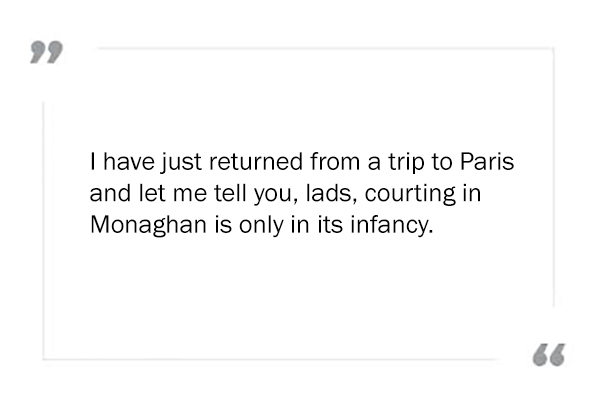600x401 pixels.
Task: Select the word "courting"
Action: click(410, 193)
